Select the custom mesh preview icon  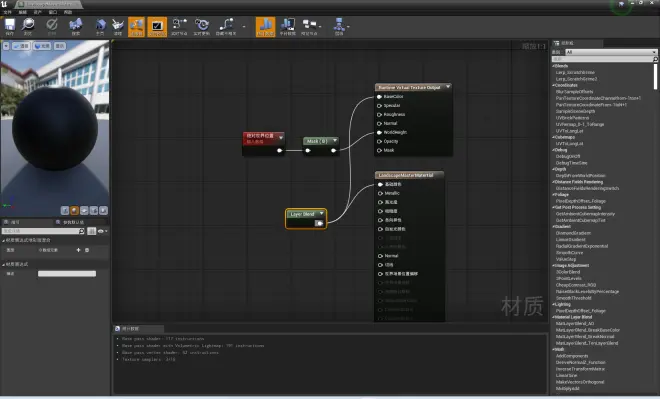(x=103, y=210)
